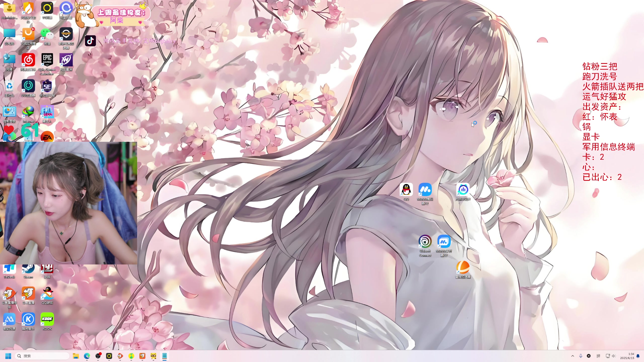Launch QQ游戏 desktop shortcut
The image size is (644, 362).
pyautogui.click(x=47, y=295)
